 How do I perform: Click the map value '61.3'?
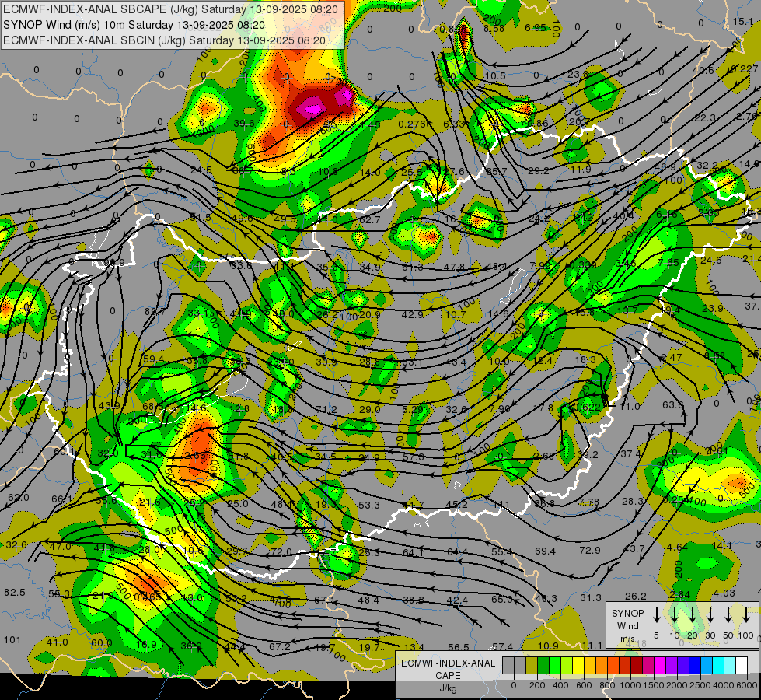413,268
